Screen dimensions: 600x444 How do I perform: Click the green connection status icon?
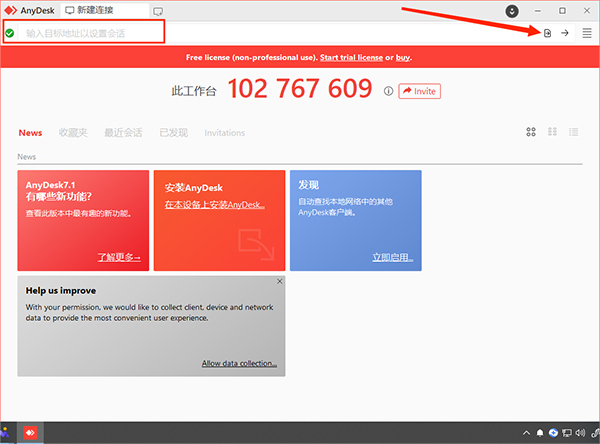click(10, 33)
